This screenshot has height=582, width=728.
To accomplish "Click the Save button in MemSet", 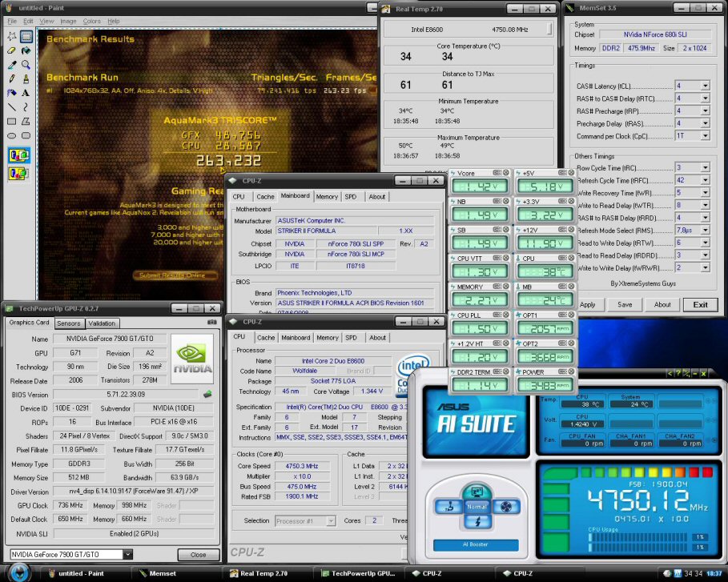I will pos(625,304).
